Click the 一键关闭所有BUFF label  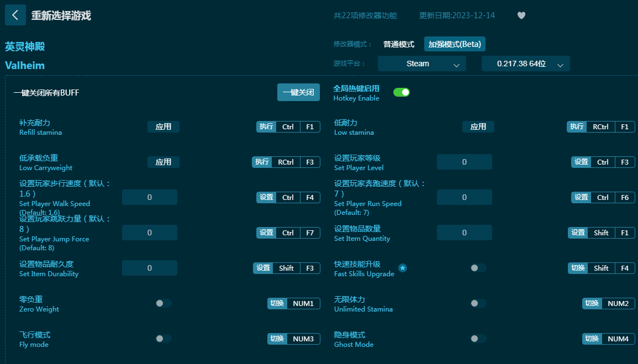46,93
